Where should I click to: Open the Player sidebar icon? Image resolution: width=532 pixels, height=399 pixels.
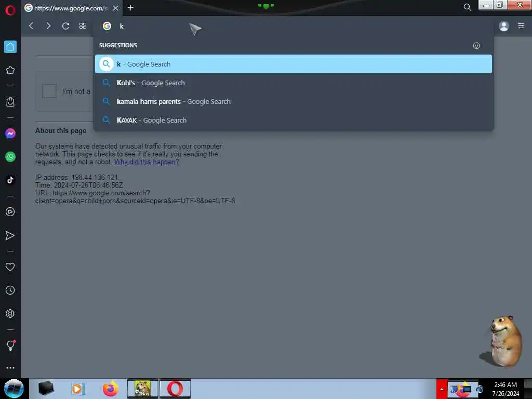pyautogui.click(x=10, y=212)
